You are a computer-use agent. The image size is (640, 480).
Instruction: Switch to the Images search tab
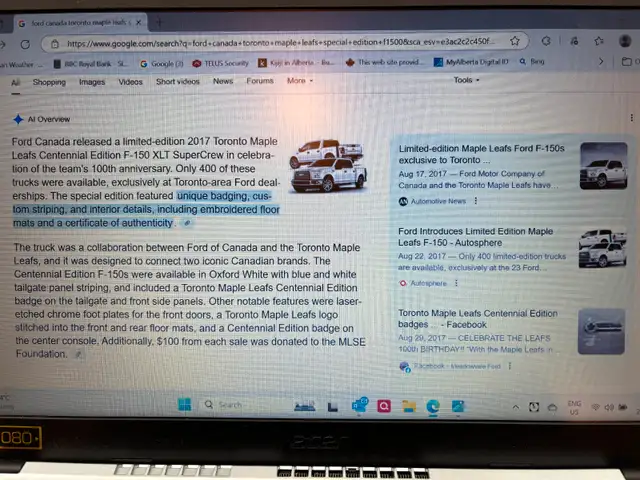[x=92, y=82]
